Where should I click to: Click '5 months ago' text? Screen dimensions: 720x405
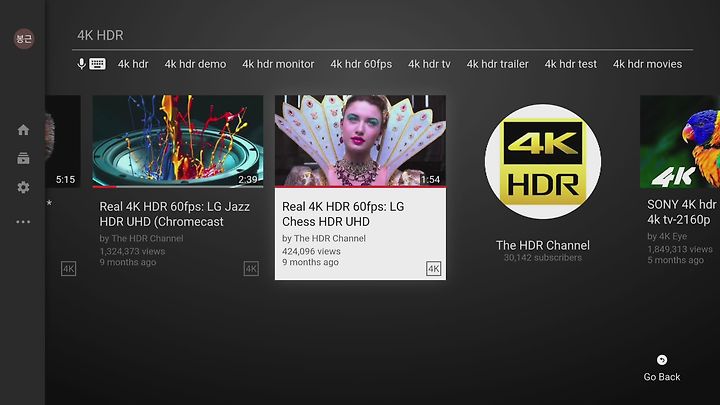pyautogui.click(x=675, y=260)
